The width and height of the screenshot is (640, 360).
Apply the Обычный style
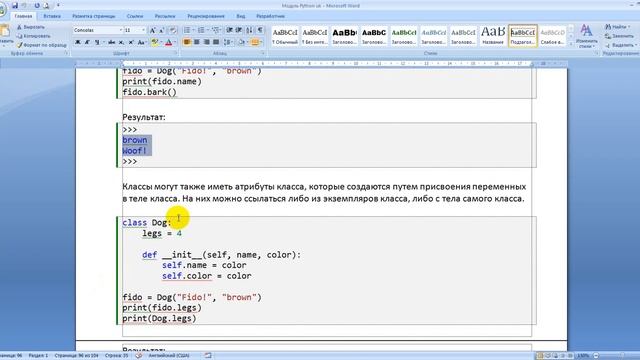(285, 36)
